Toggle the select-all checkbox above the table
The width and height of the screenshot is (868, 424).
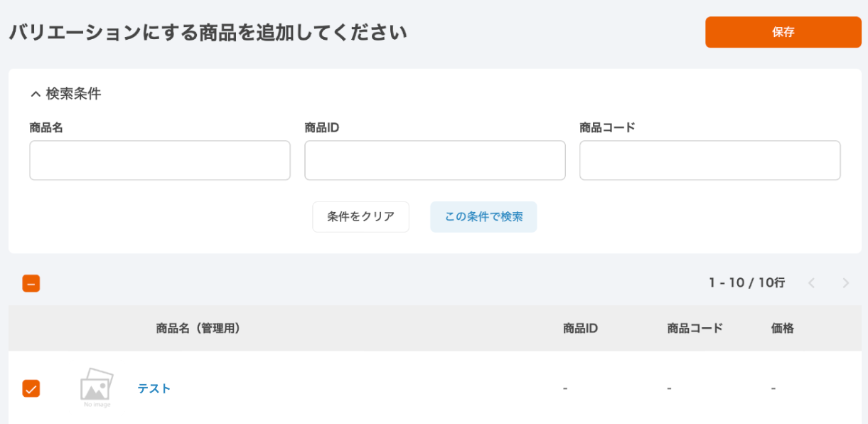point(31,283)
